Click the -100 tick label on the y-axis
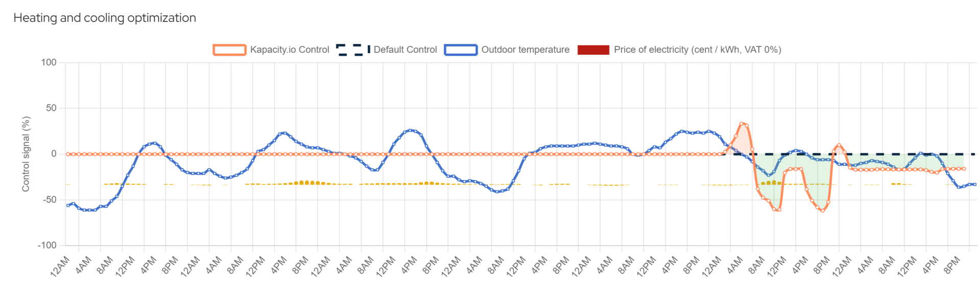980x290 pixels. tap(47, 245)
